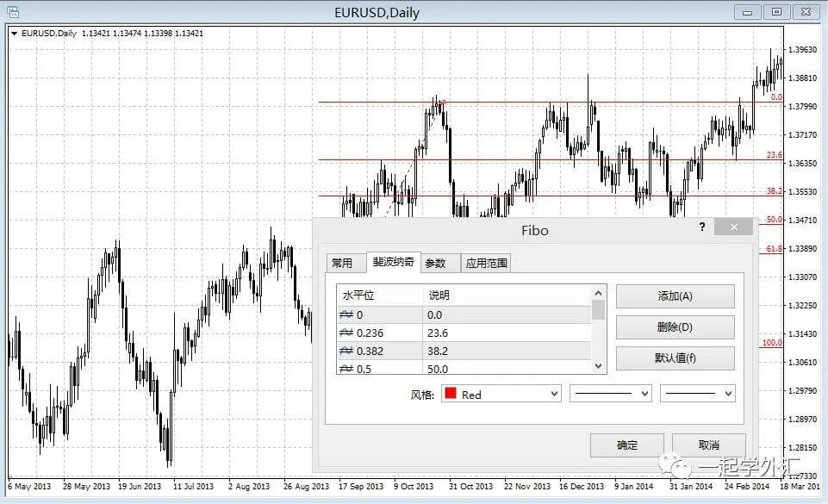828x504 pixels.
Task: Open the Red color dropdown
Action: pos(501,394)
